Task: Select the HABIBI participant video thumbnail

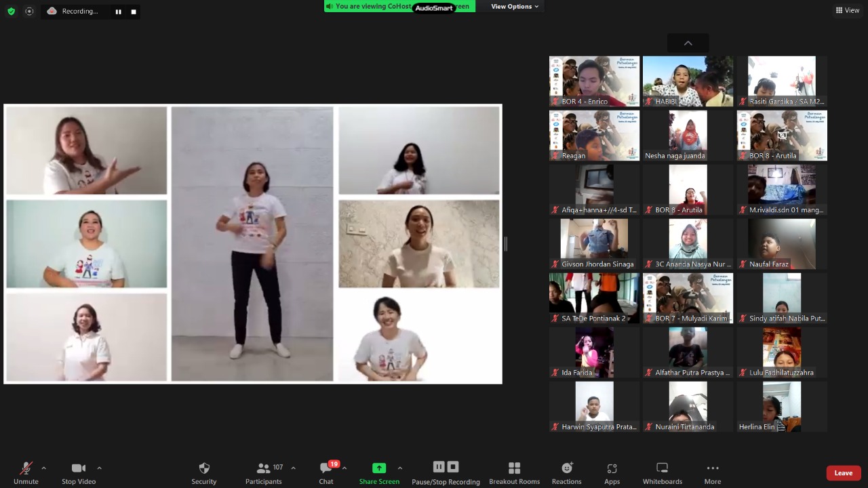Action: click(x=688, y=81)
